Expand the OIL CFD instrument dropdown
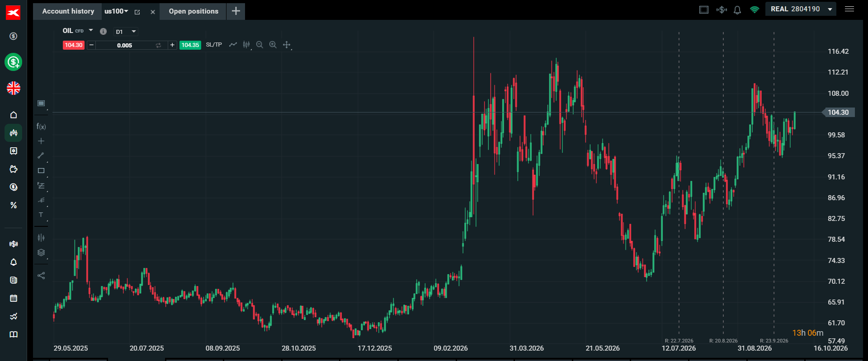 point(91,30)
